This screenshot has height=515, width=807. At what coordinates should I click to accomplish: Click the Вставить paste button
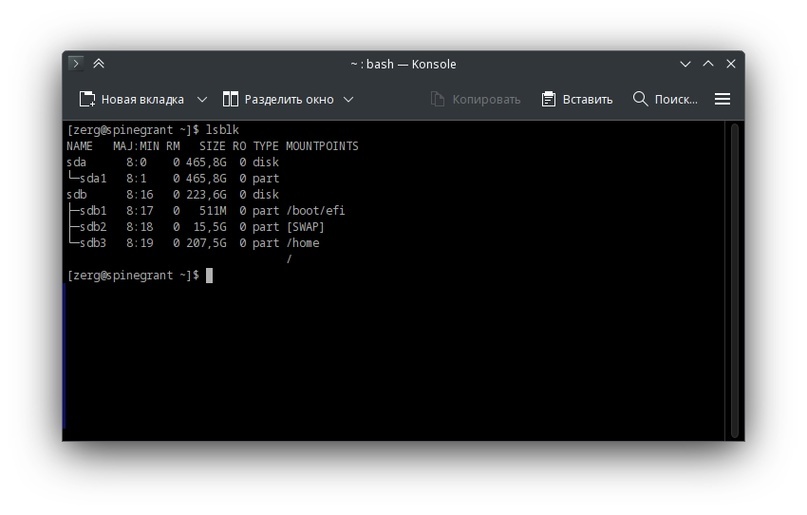tap(577, 99)
